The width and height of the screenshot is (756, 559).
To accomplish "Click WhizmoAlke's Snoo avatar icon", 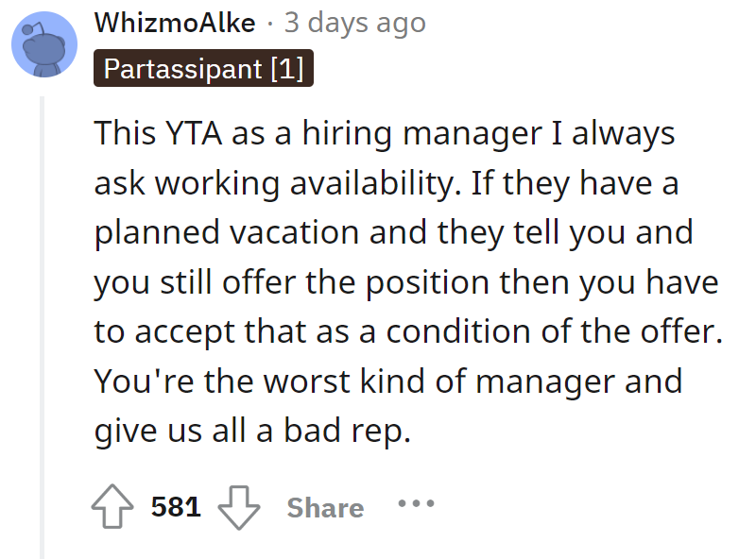I will pyautogui.click(x=44, y=44).
